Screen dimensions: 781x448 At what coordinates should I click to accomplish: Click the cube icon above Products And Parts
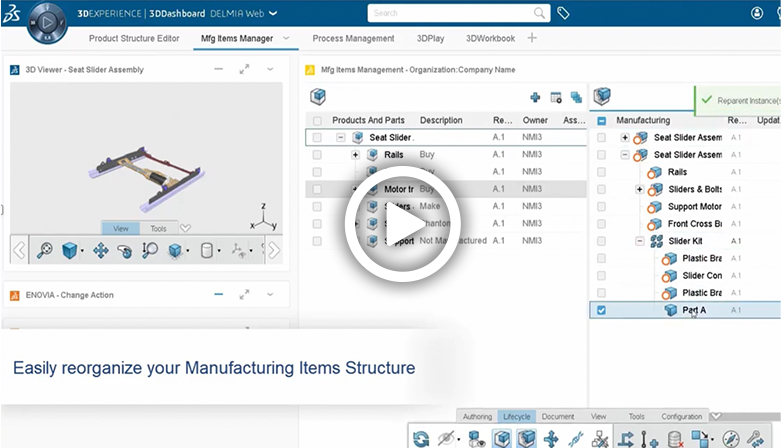[318, 96]
